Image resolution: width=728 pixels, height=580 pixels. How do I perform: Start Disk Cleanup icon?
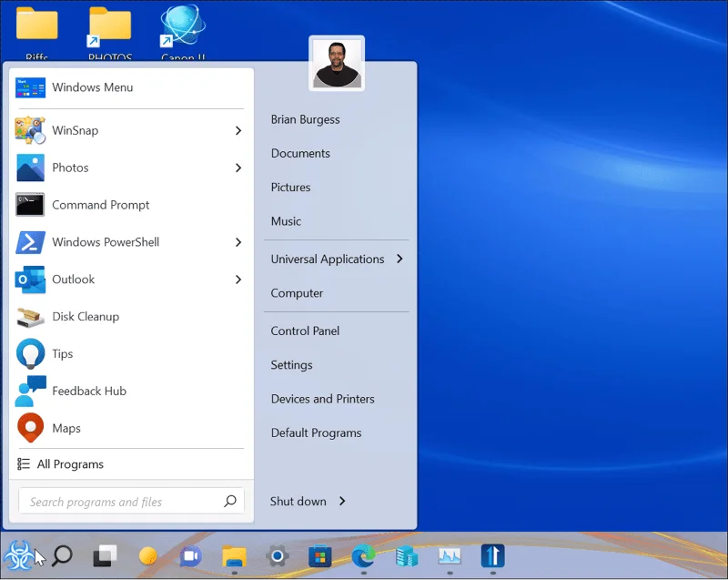pyautogui.click(x=30, y=317)
